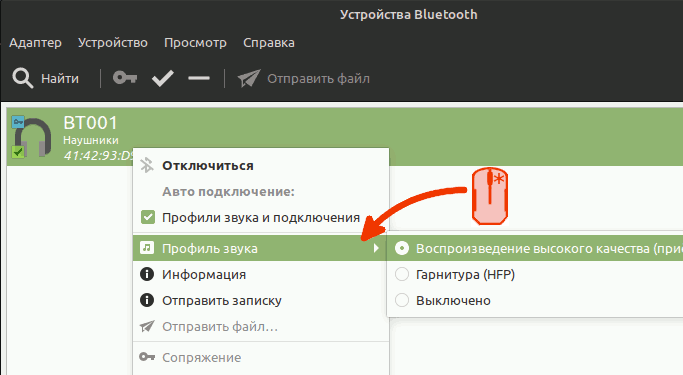Click the info icon beside Отправить записку
The height and width of the screenshot is (375, 683).
point(147,300)
